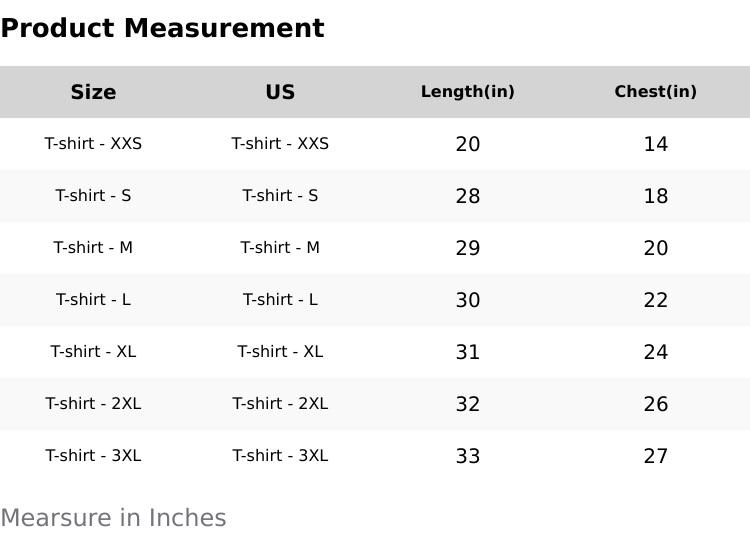
Task: Click the Product Measurement heading
Action: tap(162, 28)
